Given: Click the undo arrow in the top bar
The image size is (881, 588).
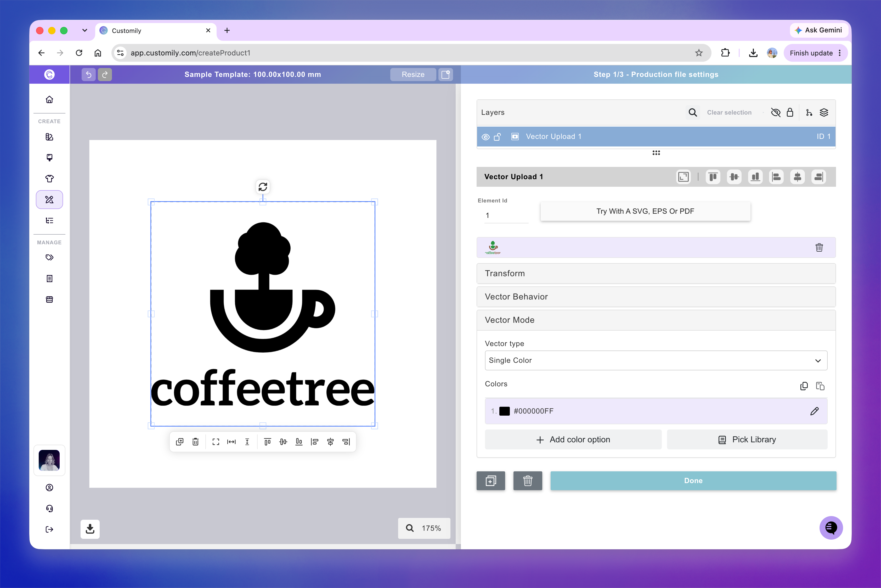Looking at the screenshot, I should tap(88, 74).
